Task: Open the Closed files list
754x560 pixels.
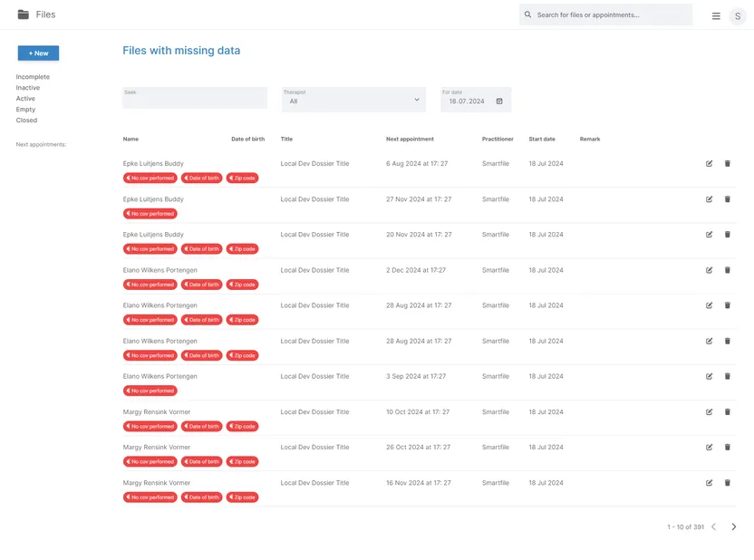Action: 26,121
